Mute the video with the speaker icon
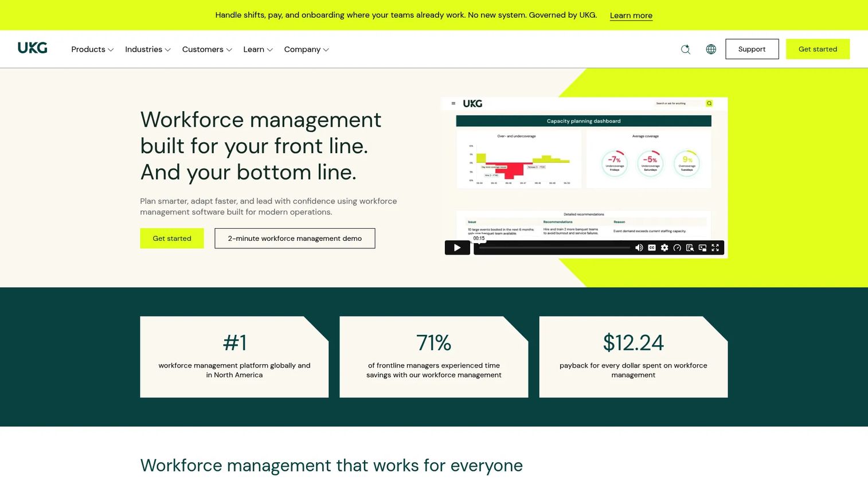The height and width of the screenshot is (488, 868). 639,248
